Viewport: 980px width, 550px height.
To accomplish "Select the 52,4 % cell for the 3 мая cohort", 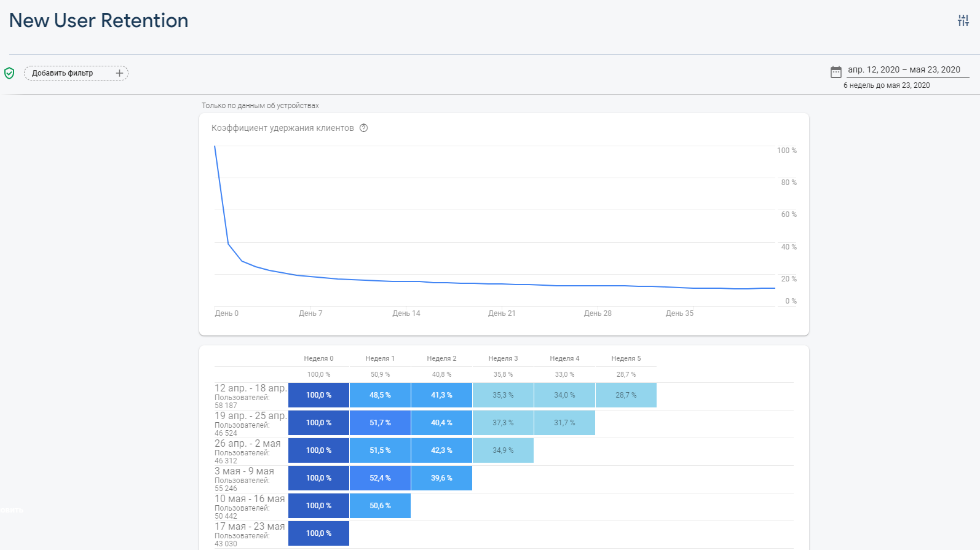I will (380, 478).
